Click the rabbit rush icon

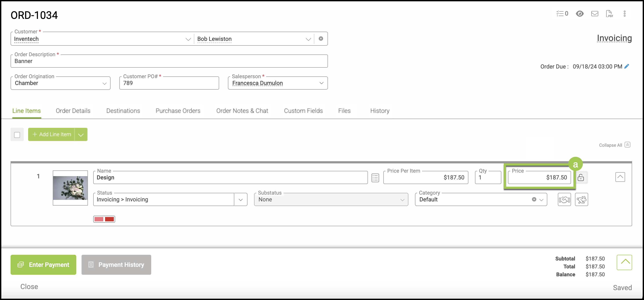point(581,200)
